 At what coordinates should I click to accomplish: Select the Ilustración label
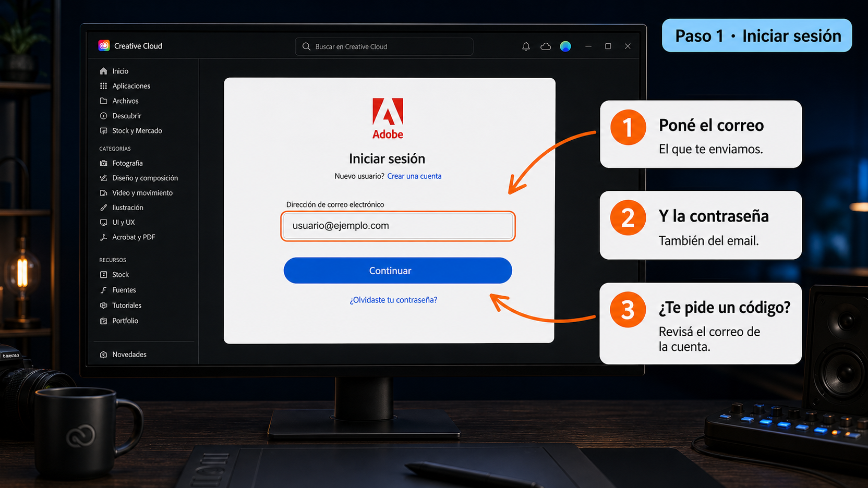(x=128, y=208)
